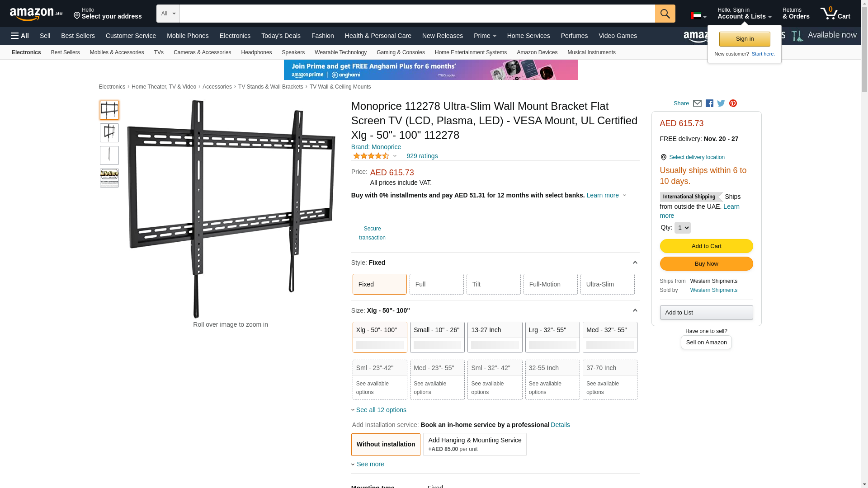This screenshot has width=868, height=488.
Task: Click the search magnifier button
Action: (x=665, y=14)
